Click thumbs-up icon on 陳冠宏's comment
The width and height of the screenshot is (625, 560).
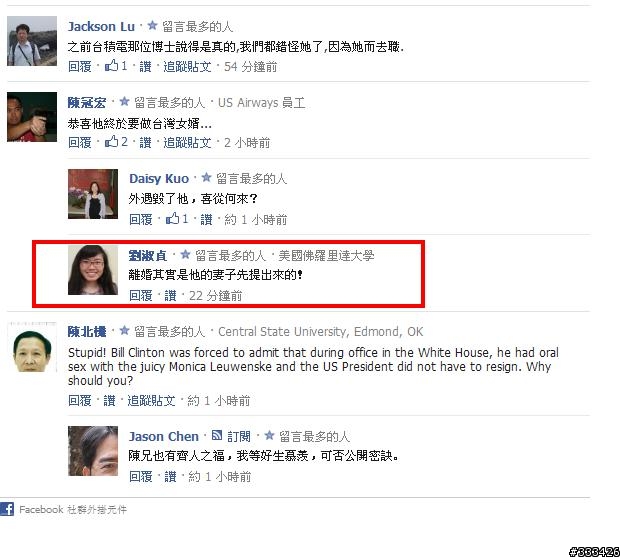coord(112,141)
